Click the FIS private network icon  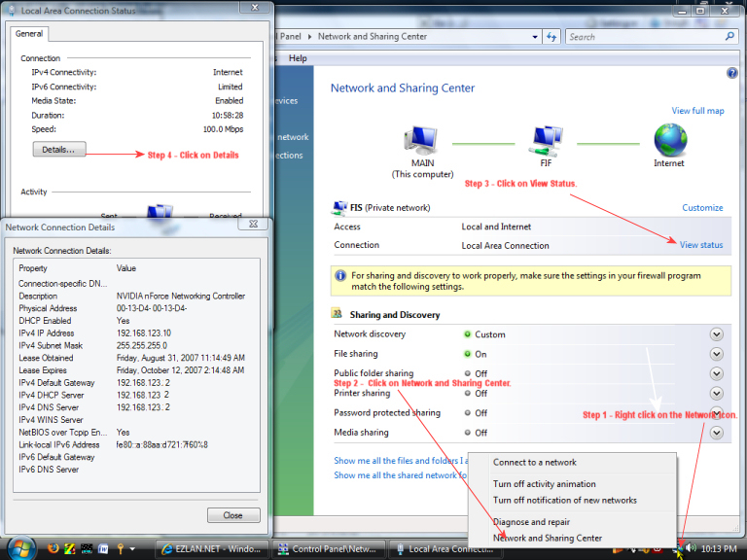pos(339,207)
